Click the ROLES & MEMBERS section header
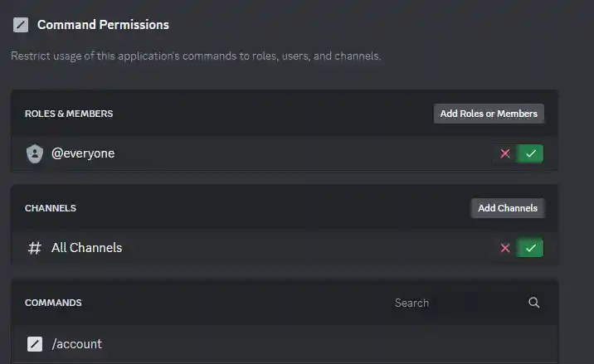Screen dimensions: 594x364 (69, 114)
